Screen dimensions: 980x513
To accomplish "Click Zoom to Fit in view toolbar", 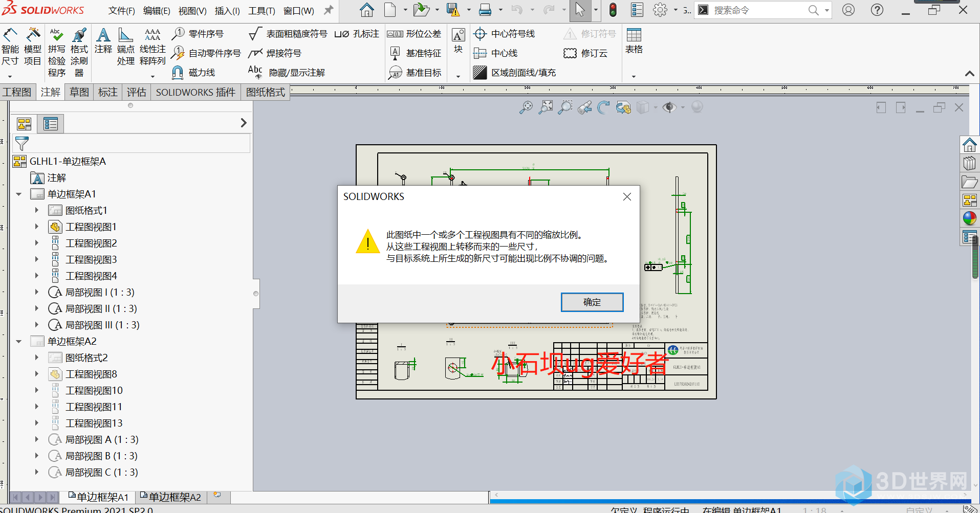I will tap(526, 107).
